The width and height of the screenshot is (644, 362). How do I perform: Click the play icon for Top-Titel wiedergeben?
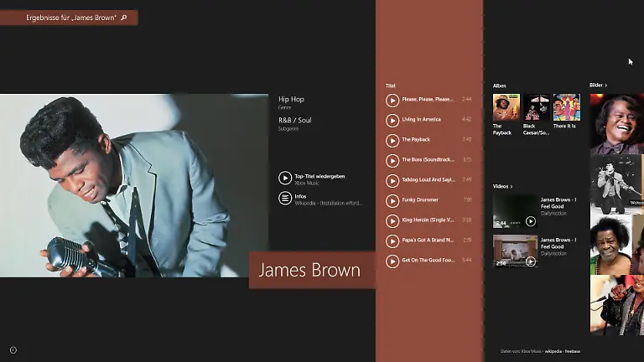(285, 178)
